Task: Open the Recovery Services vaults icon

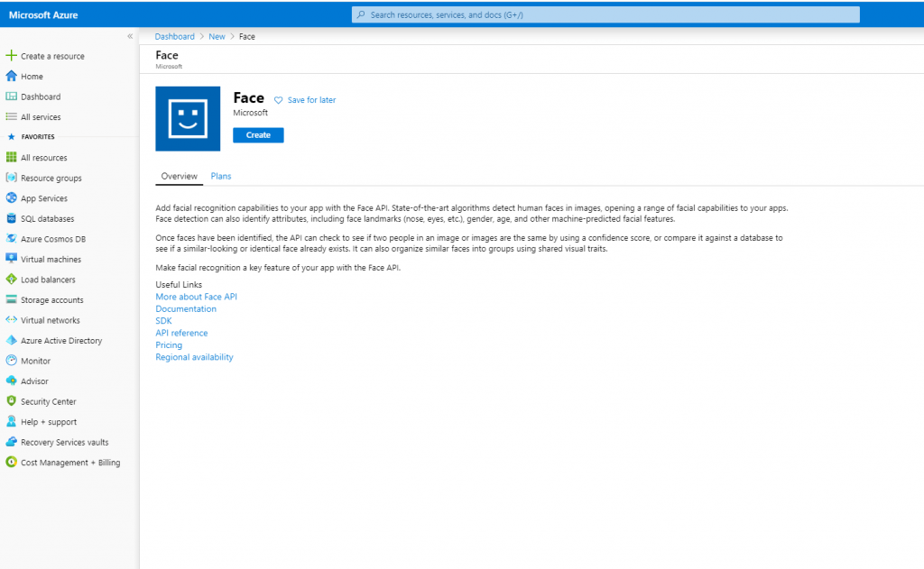Action: coord(11,442)
